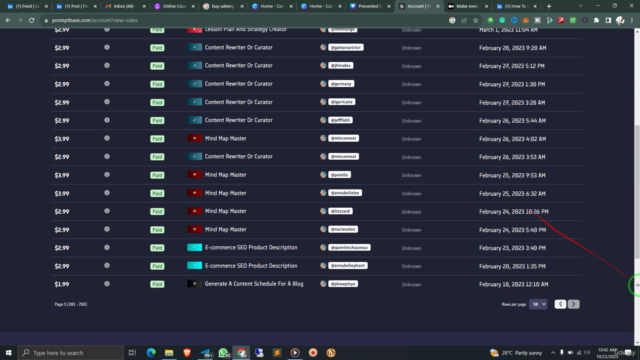Click Windows search box
The height and width of the screenshot is (360, 640).
tap(71, 353)
